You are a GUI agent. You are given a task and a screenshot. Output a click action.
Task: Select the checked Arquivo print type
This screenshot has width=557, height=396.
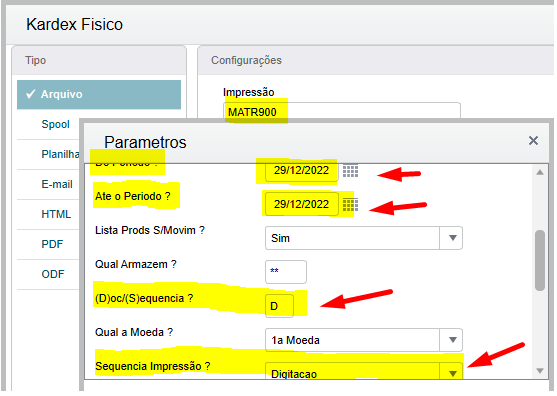point(99,94)
